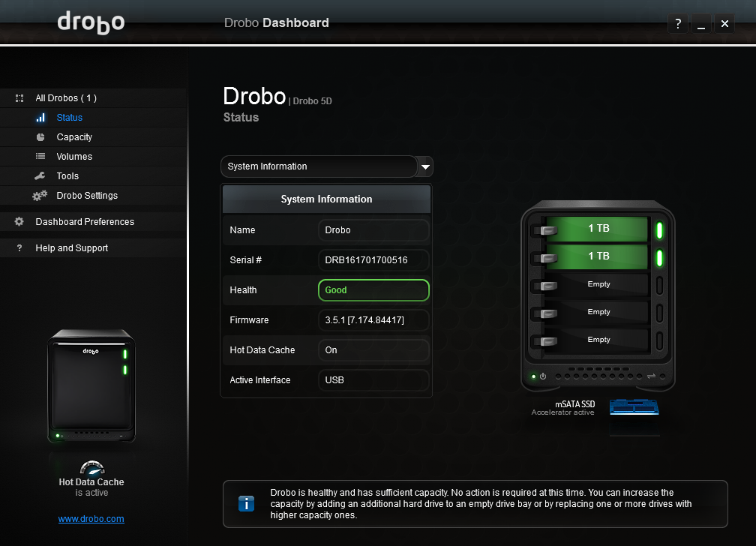This screenshot has width=756, height=546.
Task: Click the Status heading under Drobo title
Action: tap(241, 117)
